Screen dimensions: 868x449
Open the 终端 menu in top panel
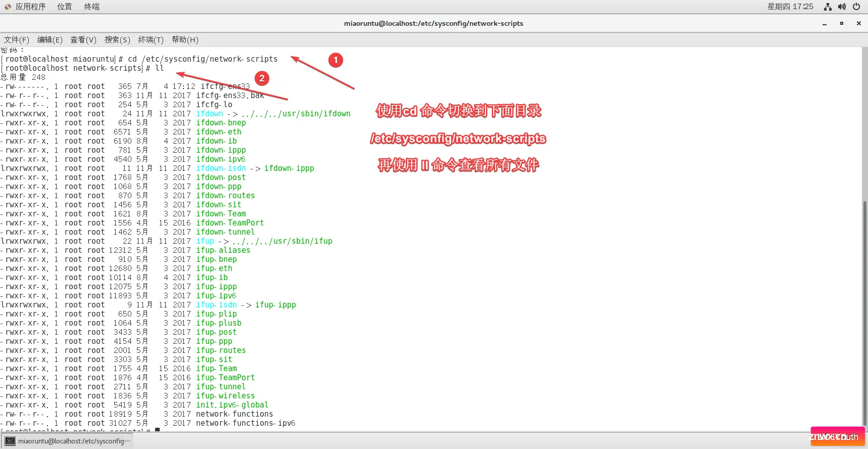click(x=91, y=7)
